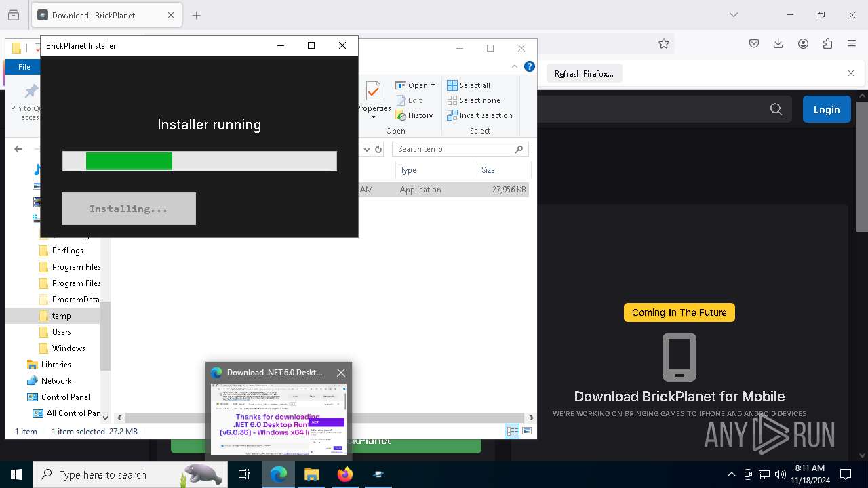The height and width of the screenshot is (488, 868).
Task: Open Pocket save icon in Firefox toolbar
Action: tap(754, 43)
